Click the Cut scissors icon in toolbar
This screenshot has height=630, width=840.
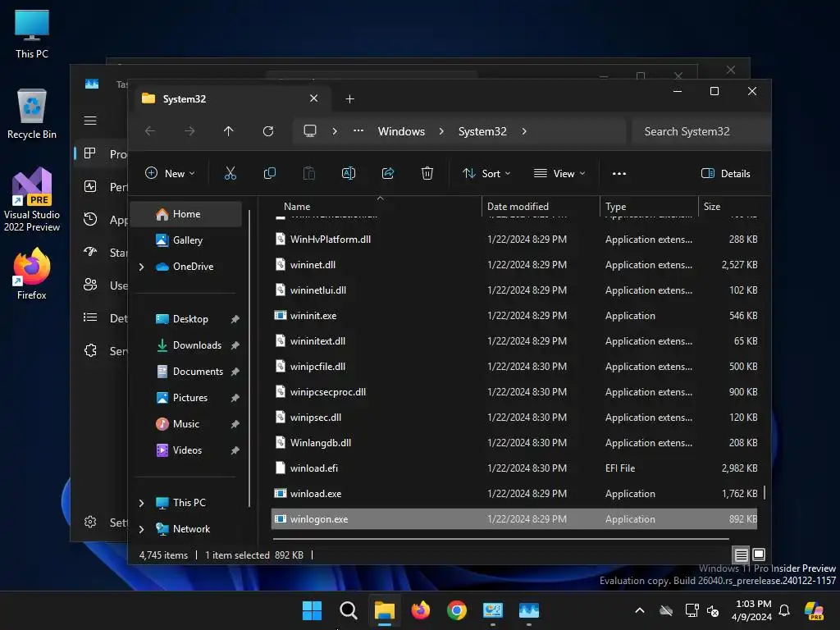click(x=230, y=173)
